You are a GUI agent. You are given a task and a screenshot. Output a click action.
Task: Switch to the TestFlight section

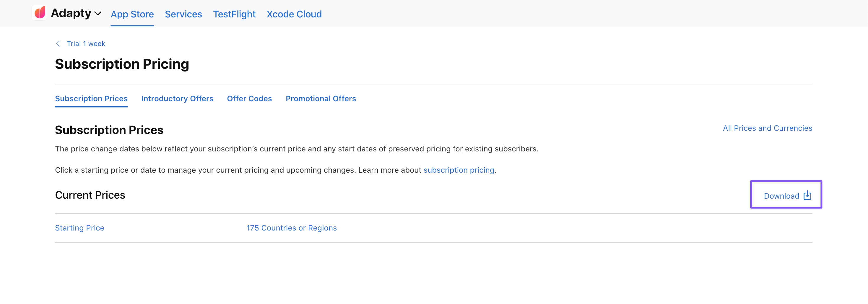point(234,14)
